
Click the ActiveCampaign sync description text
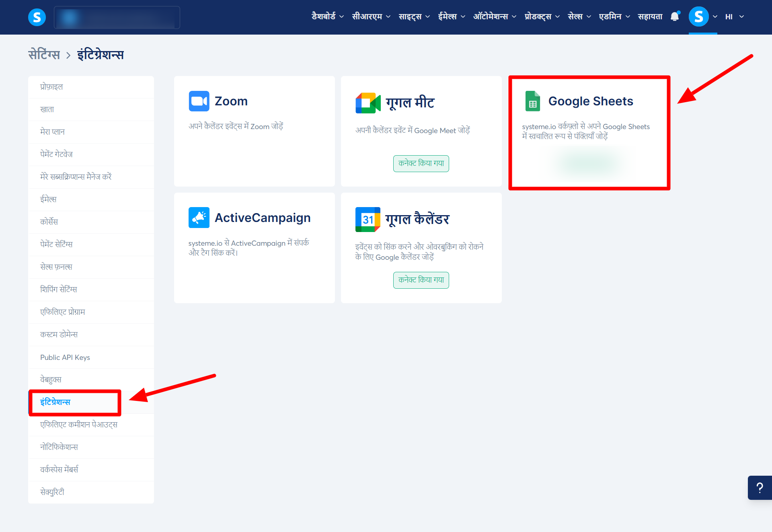[249, 248]
